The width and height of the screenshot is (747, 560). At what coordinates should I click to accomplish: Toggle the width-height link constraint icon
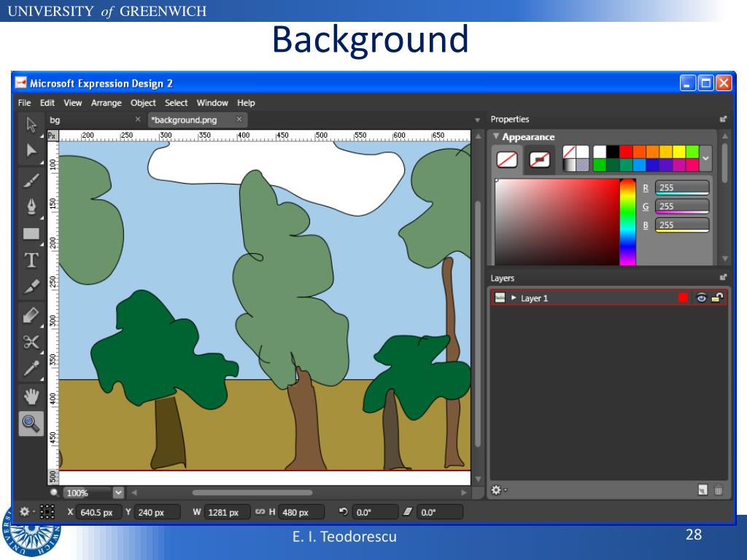[260, 513]
